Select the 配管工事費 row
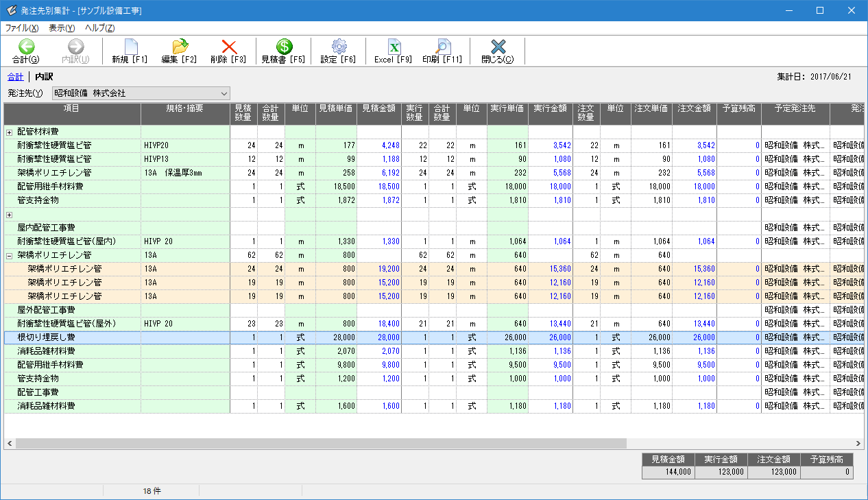Screen dimensions: 868x500 (x=433, y=392)
